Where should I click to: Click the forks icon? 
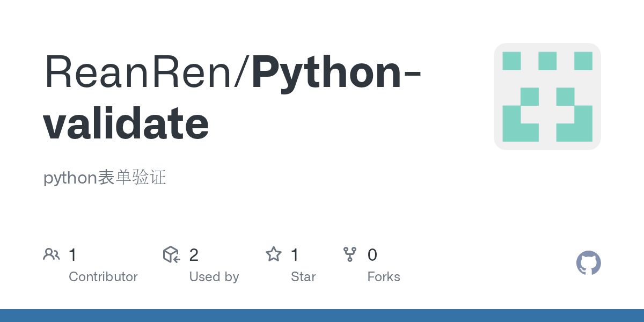350,254
